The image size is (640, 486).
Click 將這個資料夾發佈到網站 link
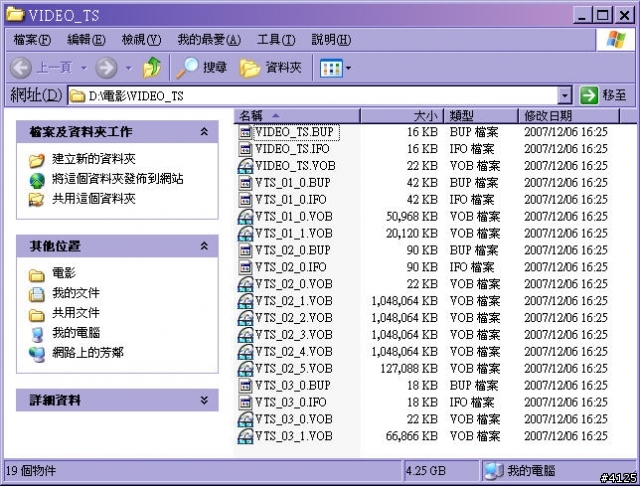(x=118, y=179)
